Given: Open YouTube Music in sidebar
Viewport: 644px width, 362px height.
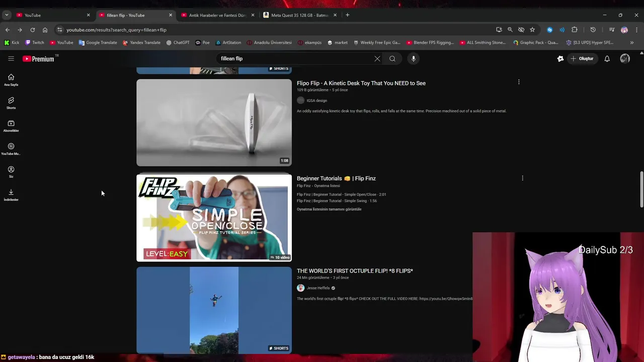Looking at the screenshot, I should pyautogui.click(x=11, y=149).
